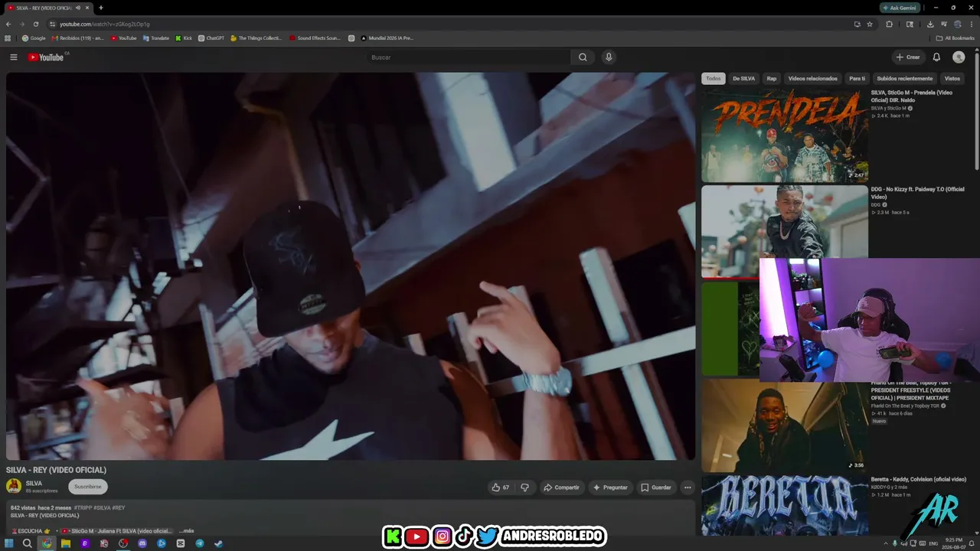Open a new browser tab
Viewport: 980px width, 551px height.
coord(101,8)
